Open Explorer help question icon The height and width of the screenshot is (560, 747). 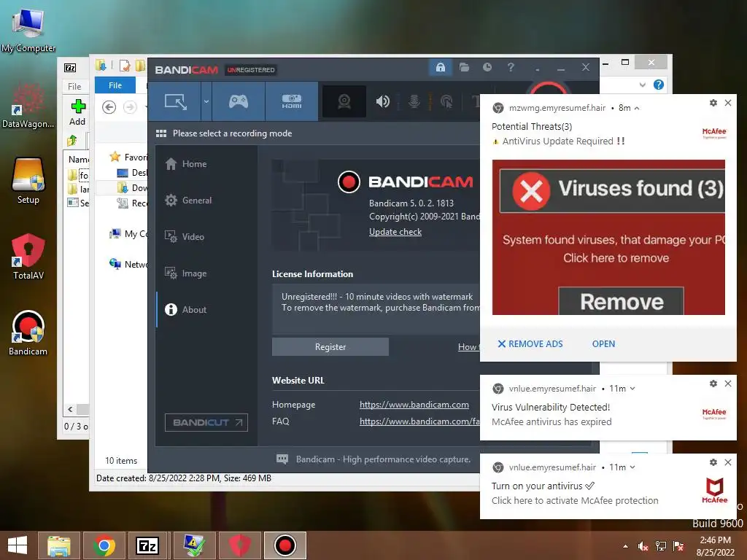(659, 85)
